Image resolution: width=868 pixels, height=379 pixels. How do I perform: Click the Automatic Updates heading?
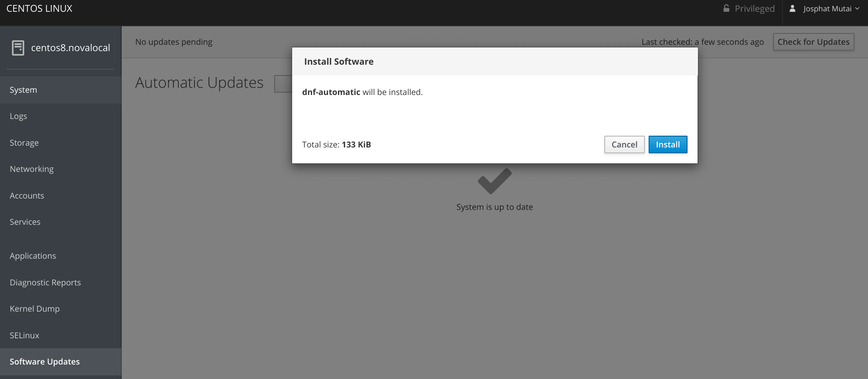(199, 83)
